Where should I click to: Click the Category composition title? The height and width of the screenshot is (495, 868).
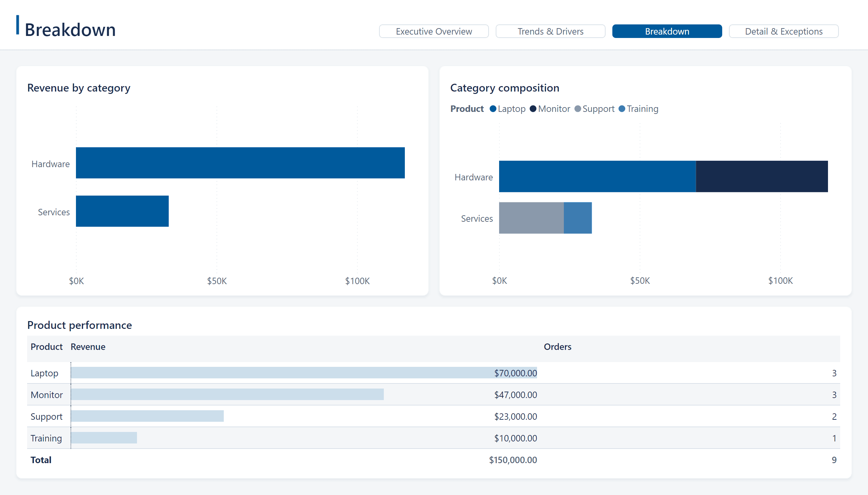[505, 88]
